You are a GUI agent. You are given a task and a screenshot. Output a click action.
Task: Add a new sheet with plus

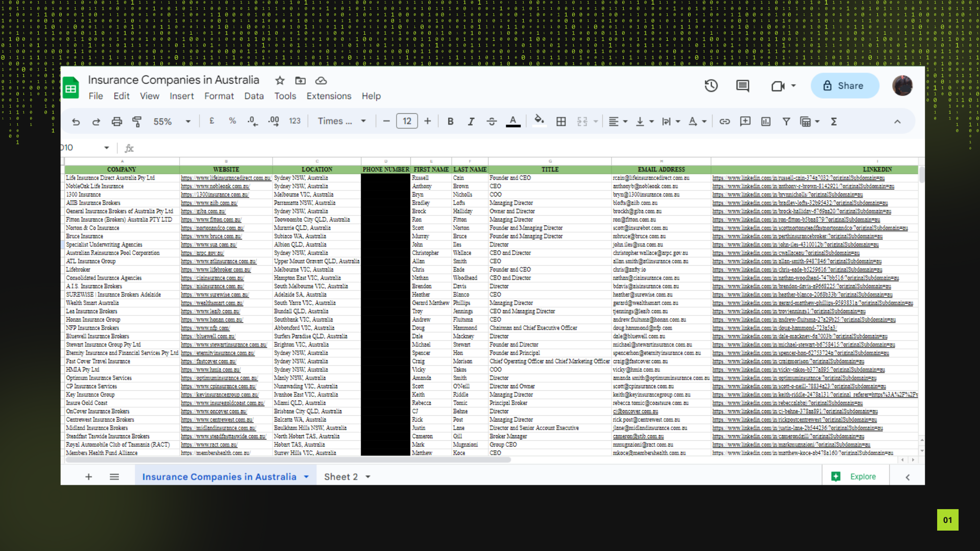click(88, 477)
